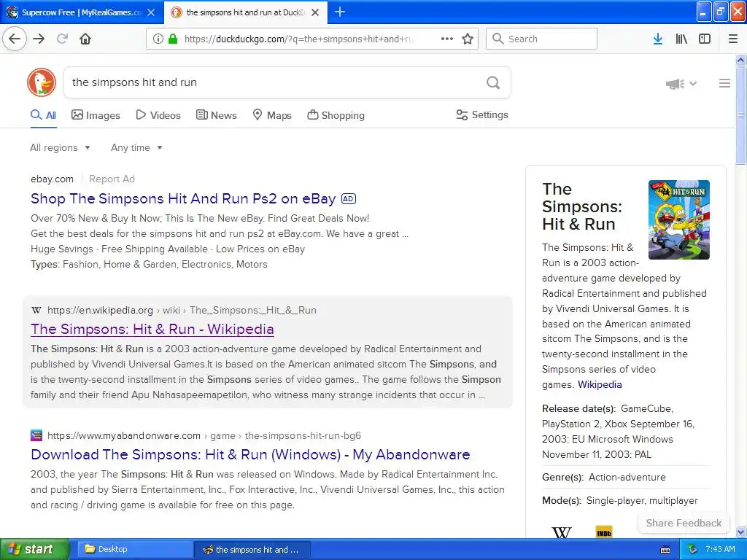Open the Windows start button
Image resolution: width=747 pixels, height=560 pixels.
pyautogui.click(x=34, y=549)
